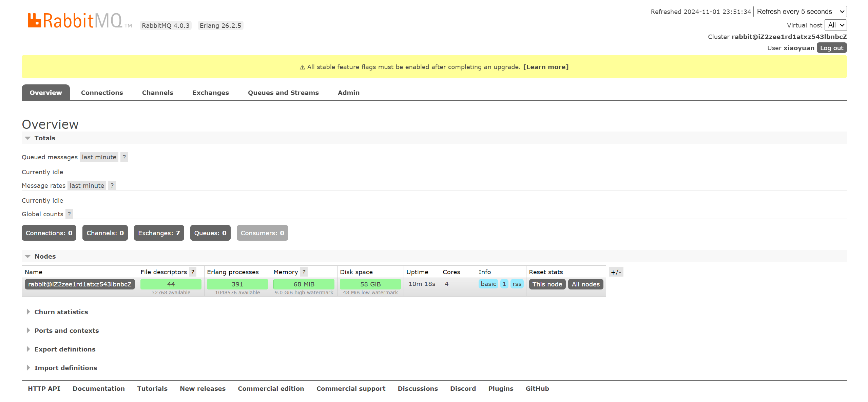Click Channels: 0 count button

[105, 233]
